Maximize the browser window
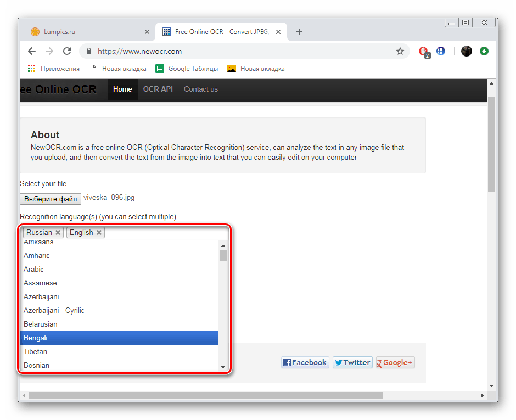This screenshot has width=516, height=420. (x=465, y=23)
